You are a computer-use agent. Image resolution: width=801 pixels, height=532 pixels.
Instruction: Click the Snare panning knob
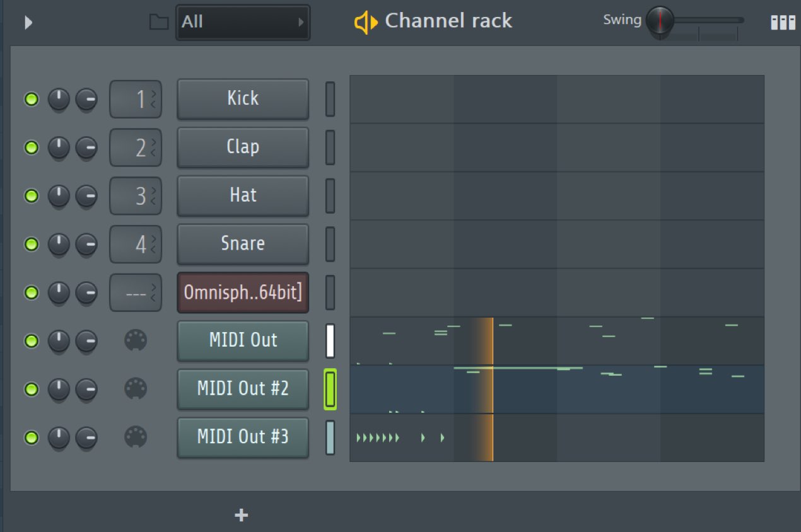[59, 244]
